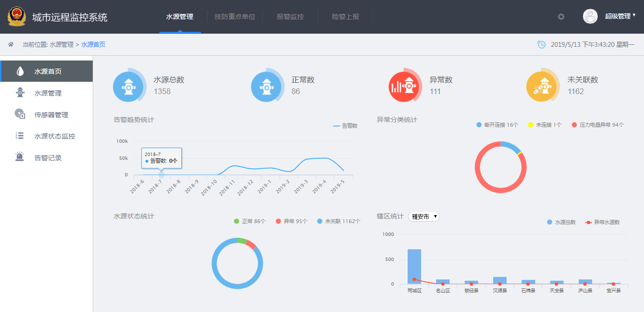The width and height of the screenshot is (644, 312).
Task: Open the 技防重点单位 tab
Action: point(235,16)
